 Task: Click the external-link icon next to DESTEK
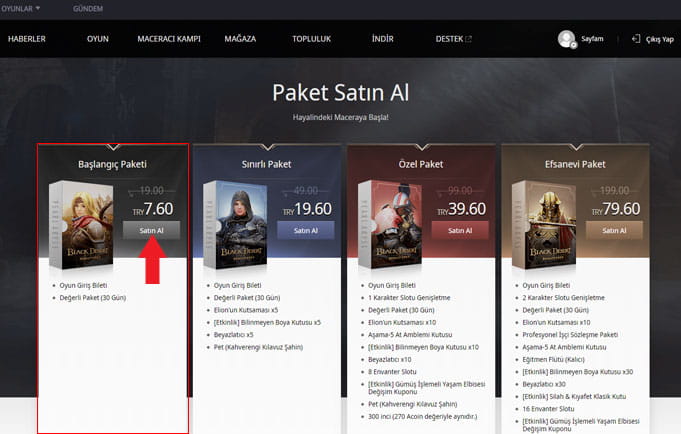[468, 39]
